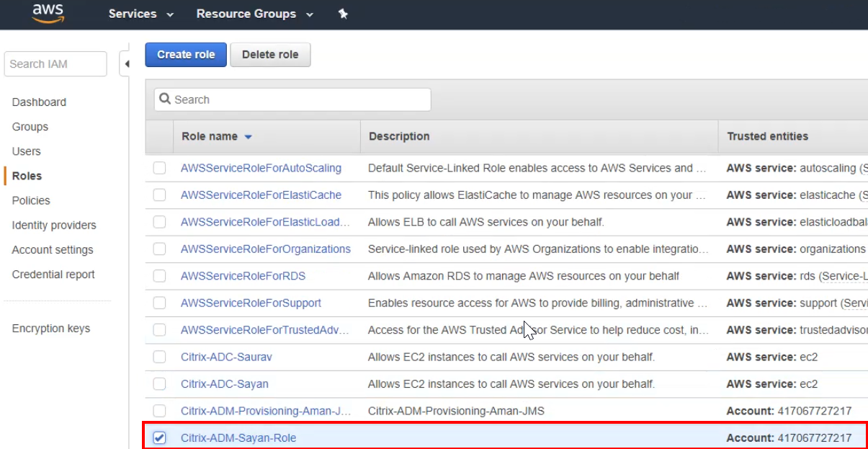Select the AWSServiceRoleForAutoScaling checkbox
This screenshot has height=449, width=868.
(159, 168)
